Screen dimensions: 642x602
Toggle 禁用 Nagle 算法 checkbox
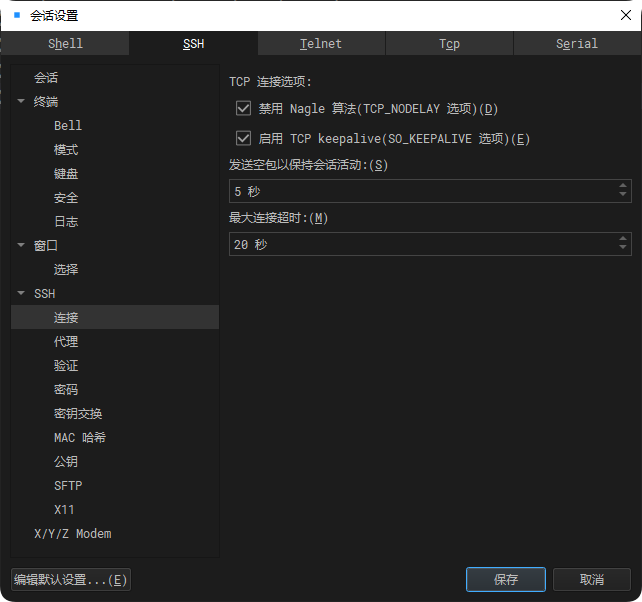point(243,108)
